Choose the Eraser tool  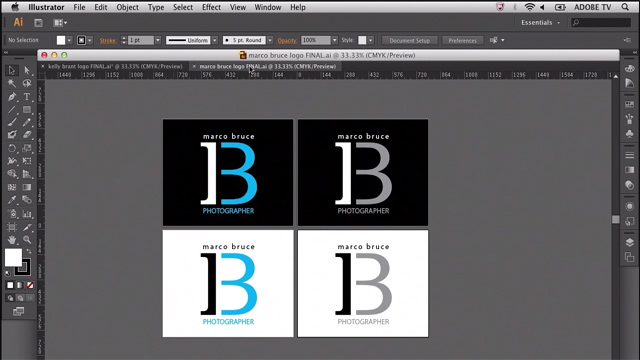tap(27, 135)
